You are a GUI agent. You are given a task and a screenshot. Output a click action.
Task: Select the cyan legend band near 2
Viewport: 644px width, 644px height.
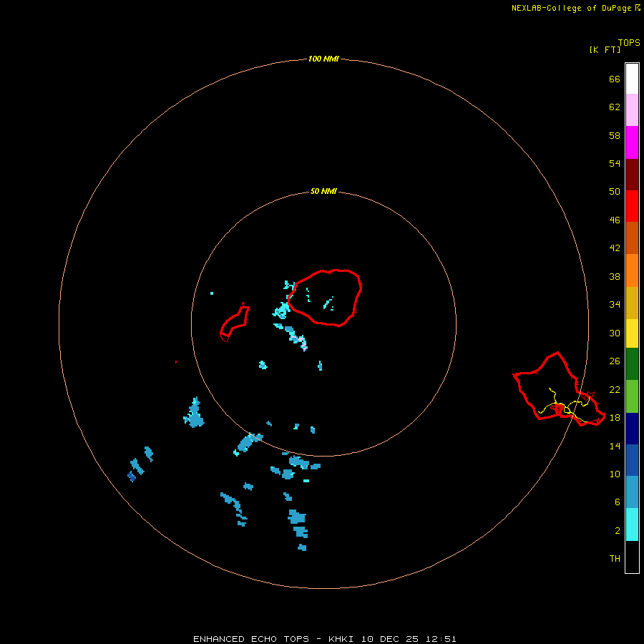tap(632, 525)
